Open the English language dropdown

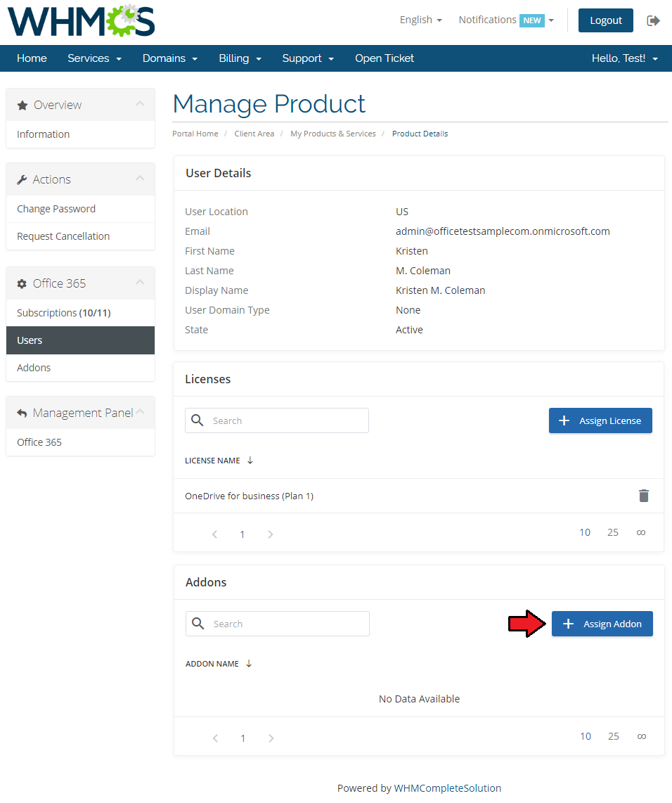point(421,20)
